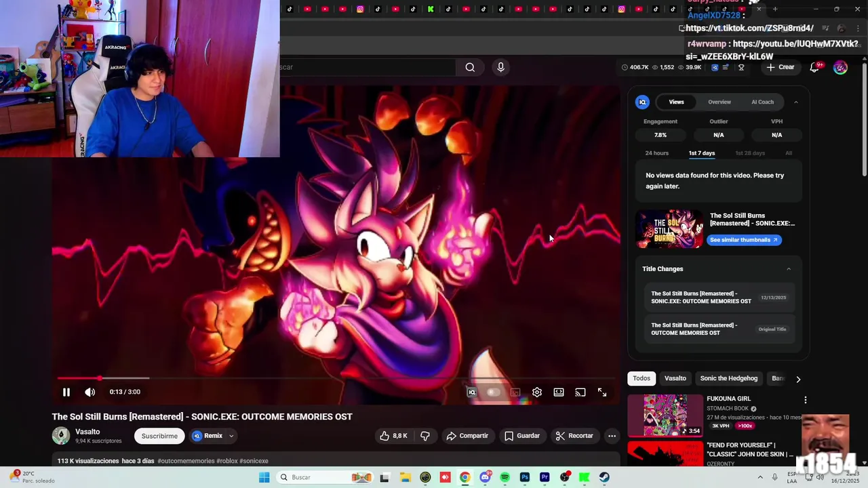The width and height of the screenshot is (868, 488).
Task: Open the player settings gear
Action: 537,392
